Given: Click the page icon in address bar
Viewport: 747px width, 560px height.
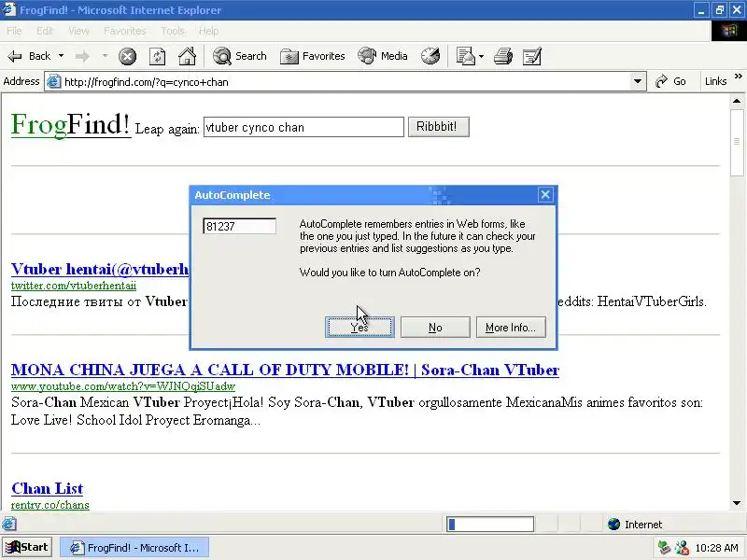Looking at the screenshot, I should 54,81.
